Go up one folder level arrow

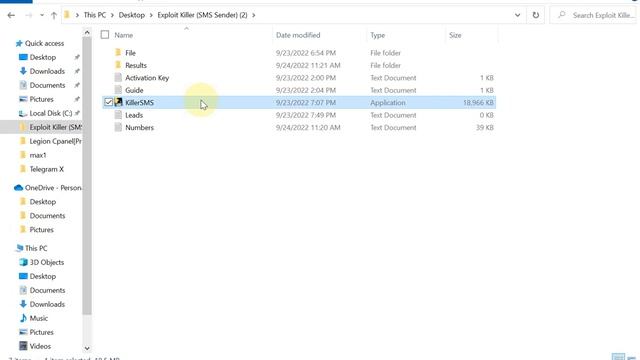click(54, 16)
